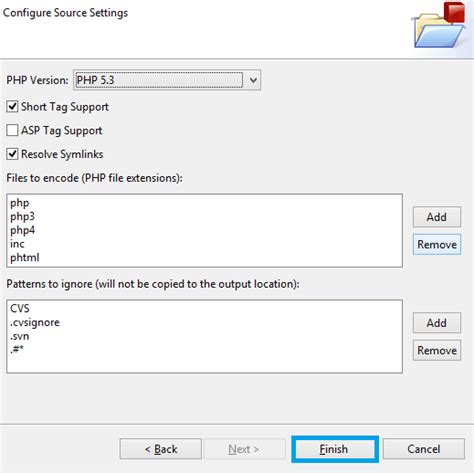Select '.#*' ignore pattern
Viewport: 474px width, 473px height.
click(x=17, y=349)
